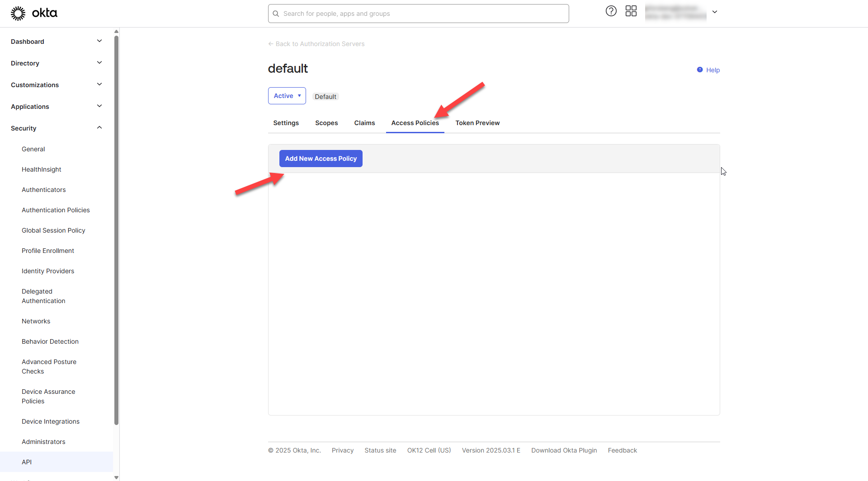Image resolution: width=868 pixels, height=481 pixels.
Task: Click Add New Access Policy button
Action: (321, 159)
